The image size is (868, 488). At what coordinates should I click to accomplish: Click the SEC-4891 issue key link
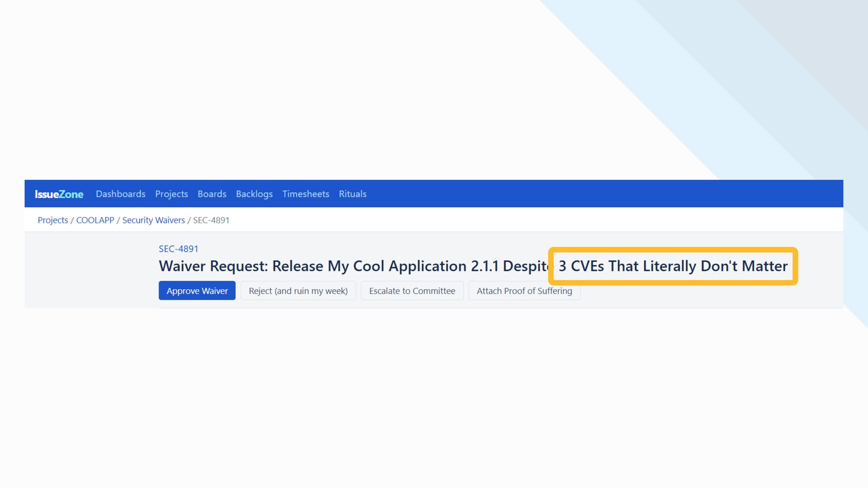coord(178,249)
